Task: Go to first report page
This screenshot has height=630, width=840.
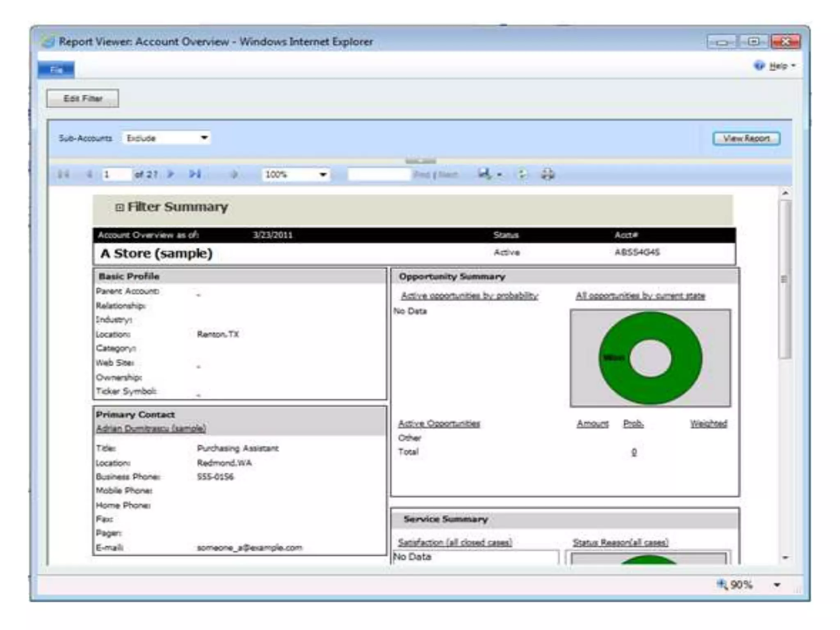Action: tap(64, 174)
